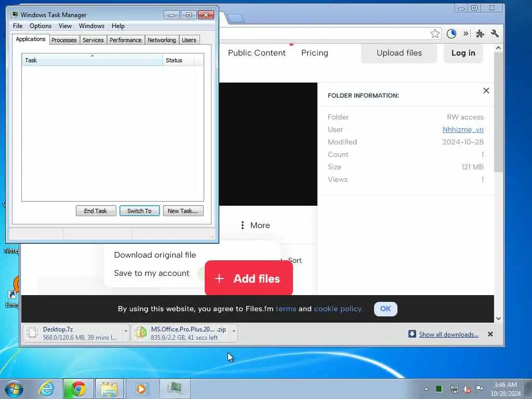
Task: Open View menu in Task Manager
Action: coord(65,26)
